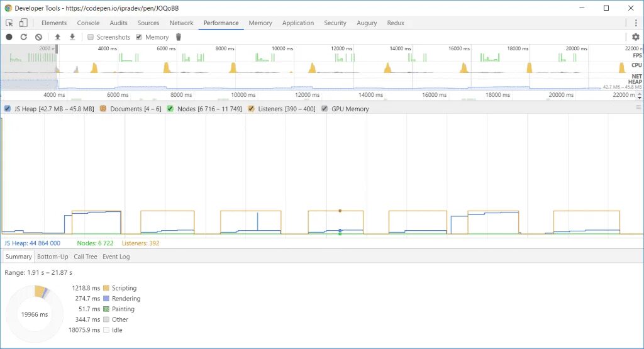Switch to the Console tab
Viewport: 644px width, 349px height.
88,23
